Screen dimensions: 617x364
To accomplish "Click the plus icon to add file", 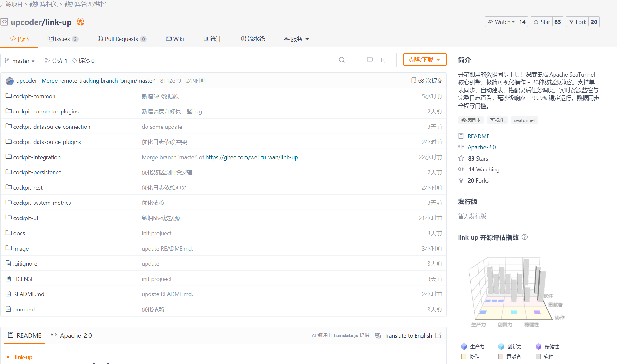I will 356,60.
